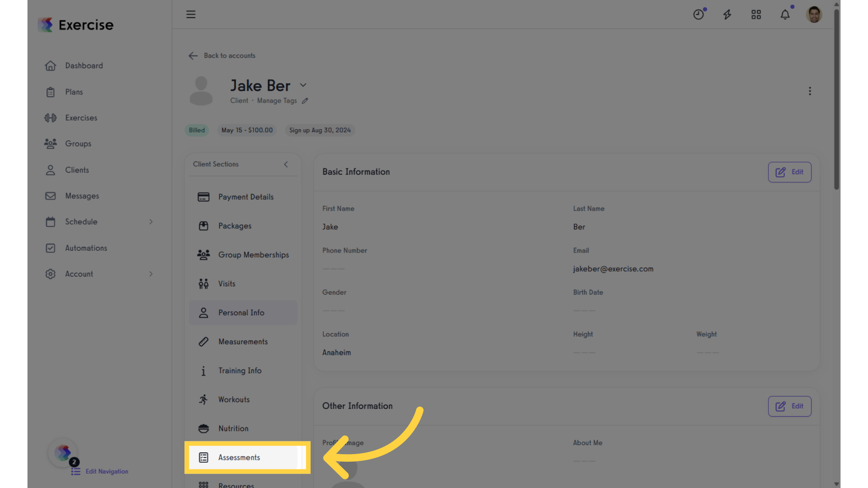Open the hamburger menu icon

tap(191, 14)
